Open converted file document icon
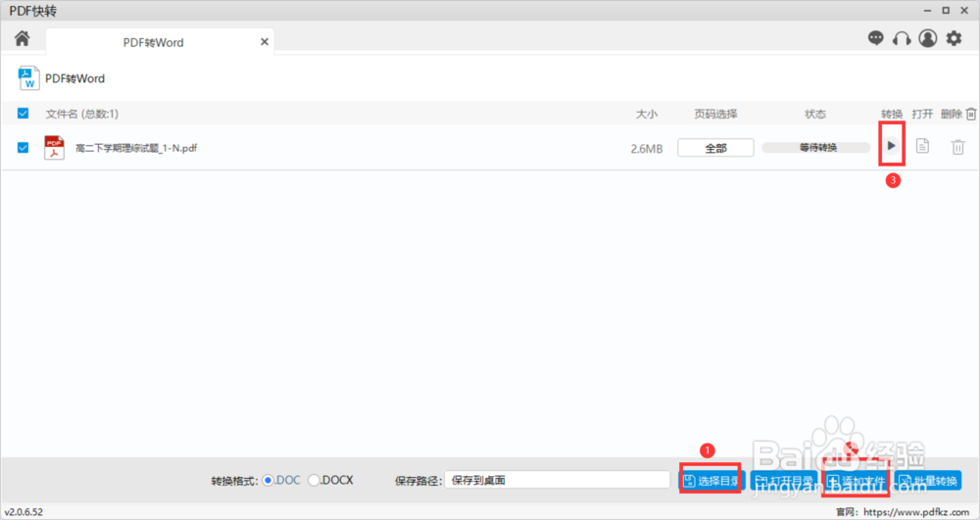 coord(922,146)
